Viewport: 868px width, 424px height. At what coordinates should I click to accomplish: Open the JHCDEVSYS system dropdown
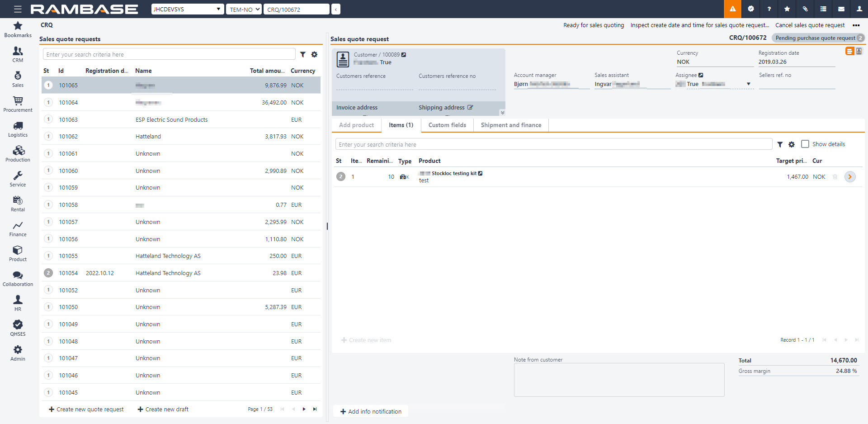click(x=187, y=9)
